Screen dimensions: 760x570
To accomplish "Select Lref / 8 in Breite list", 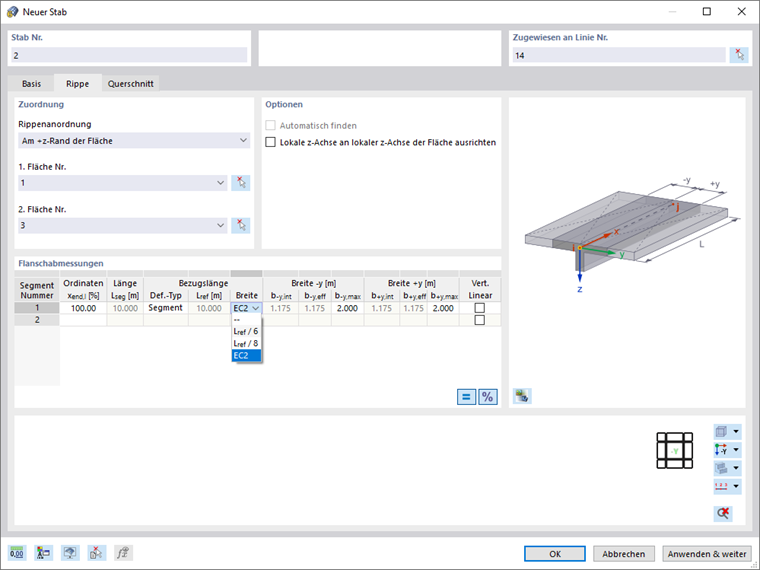I will click(x=247, y=344).
